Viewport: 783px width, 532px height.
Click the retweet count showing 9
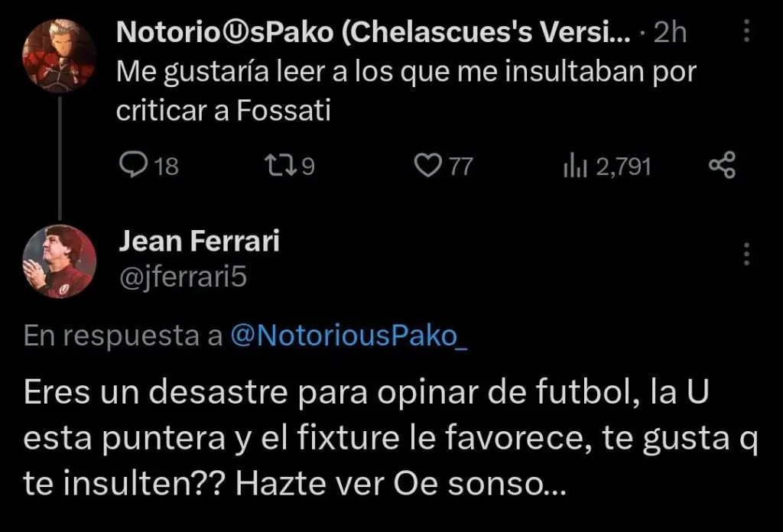pos(308,166)
